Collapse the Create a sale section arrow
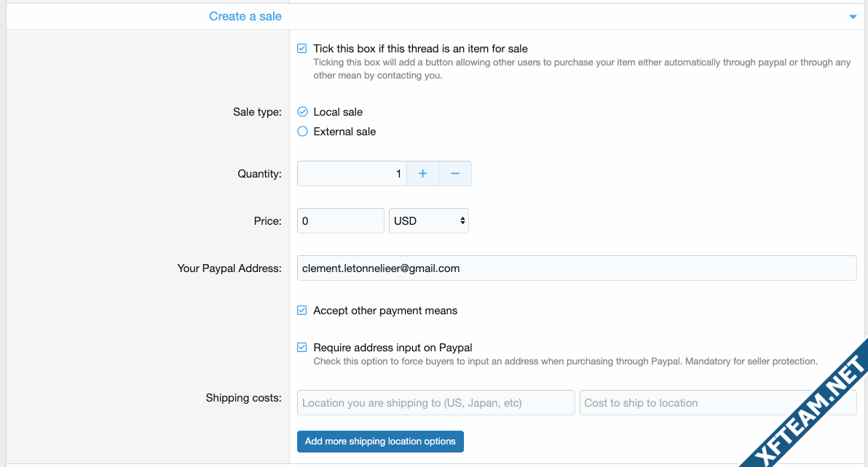The height and width of the screenshot is (467, 868). pos(853,17)
